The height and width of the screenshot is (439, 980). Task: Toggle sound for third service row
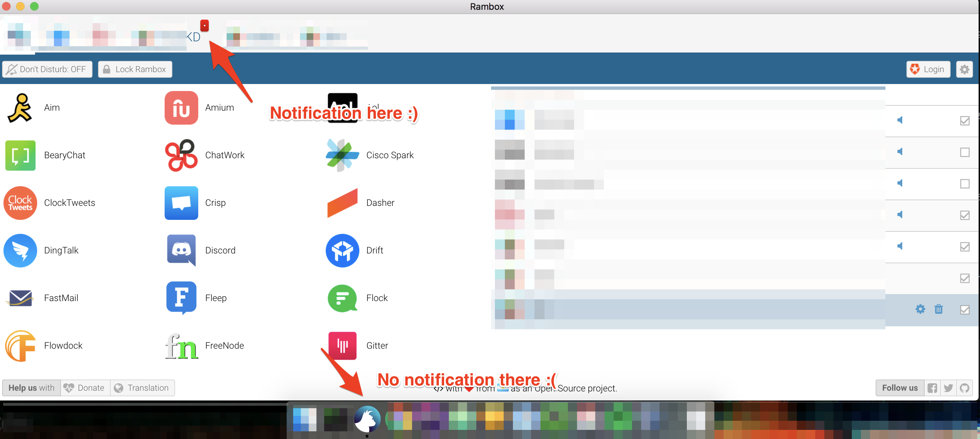click(x=900, y=183)
